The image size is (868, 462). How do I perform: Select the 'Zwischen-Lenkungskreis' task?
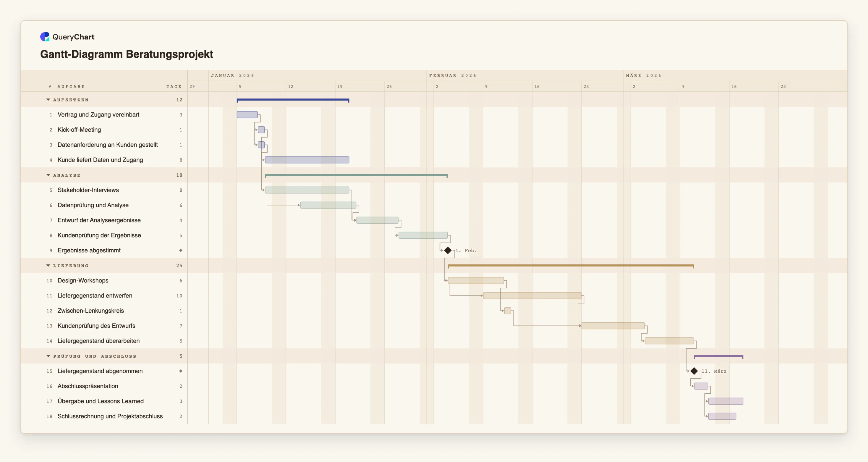coord(91,311)
